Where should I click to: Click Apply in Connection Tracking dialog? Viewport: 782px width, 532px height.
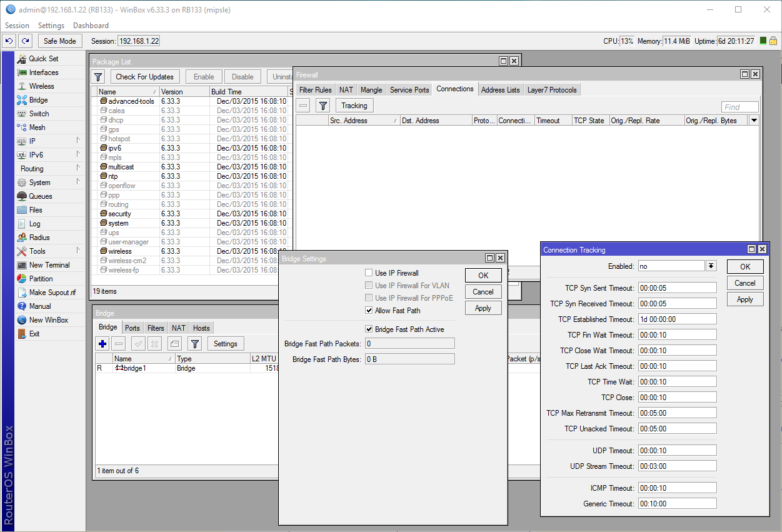(745, 299)
